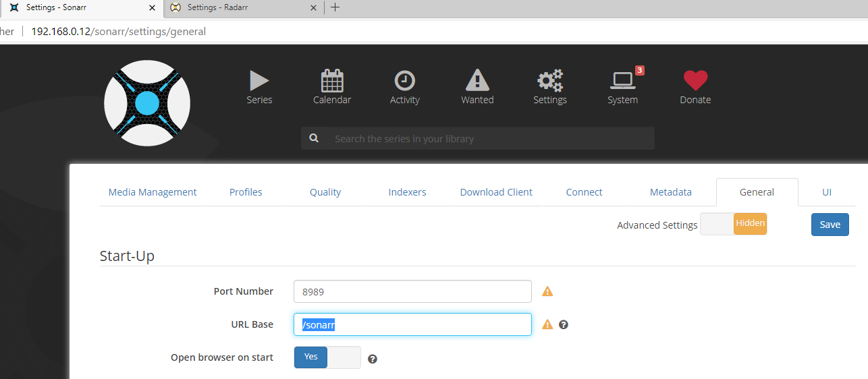Close the Settings - Sonarr browser tab

pyautogui.click(x=151, y=7)
